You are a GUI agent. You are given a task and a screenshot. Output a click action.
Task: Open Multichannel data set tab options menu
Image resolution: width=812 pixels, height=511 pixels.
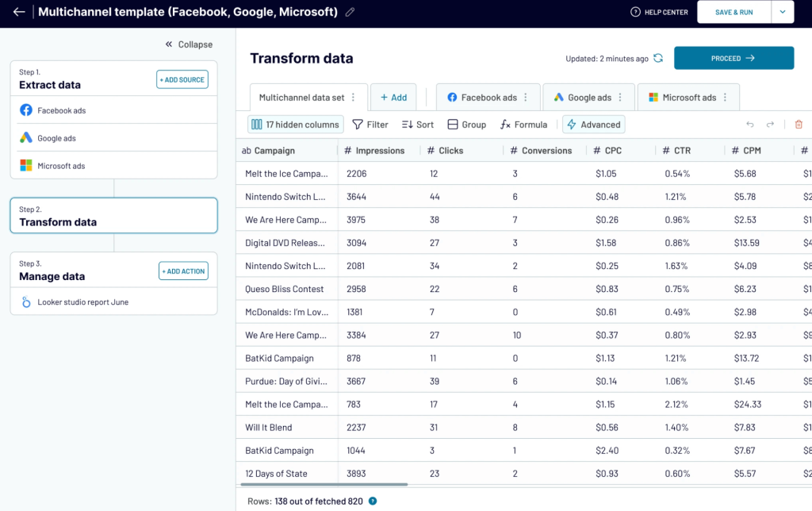coord(353,98)
